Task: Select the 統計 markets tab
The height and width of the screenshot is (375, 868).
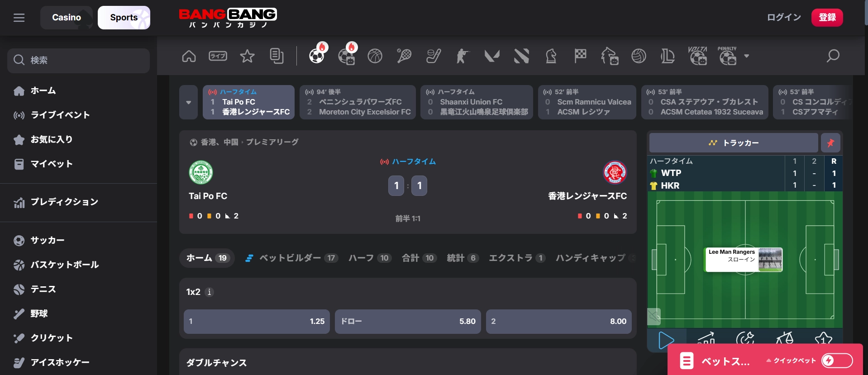Action: point(462,258)
